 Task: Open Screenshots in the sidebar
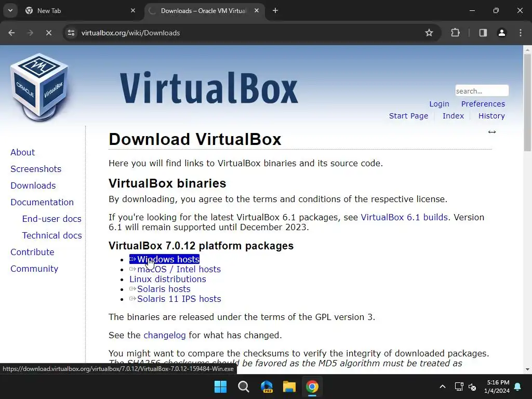[36, 169]
